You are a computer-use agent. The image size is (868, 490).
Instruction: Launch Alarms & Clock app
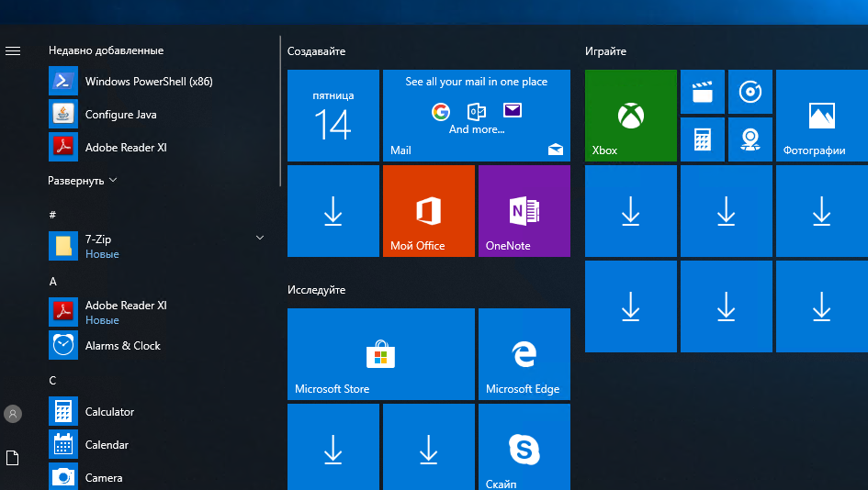pyautogui.click(x=158, y=346)
